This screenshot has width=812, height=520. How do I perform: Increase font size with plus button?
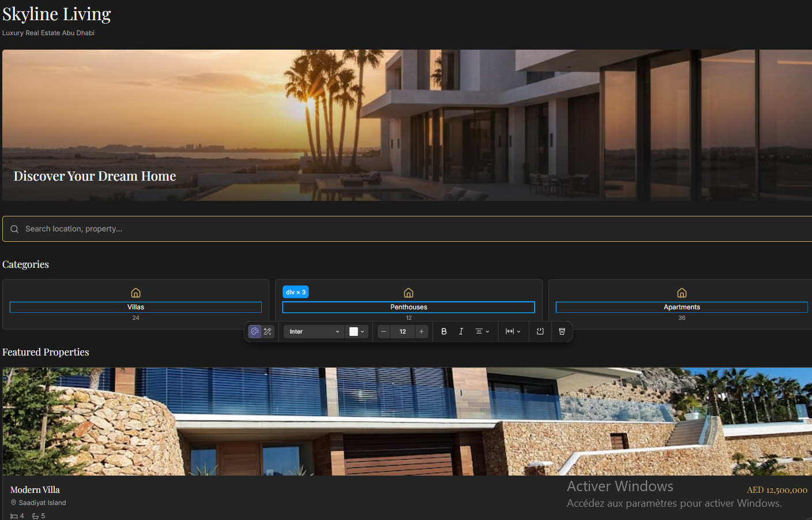tap(422, 331)
